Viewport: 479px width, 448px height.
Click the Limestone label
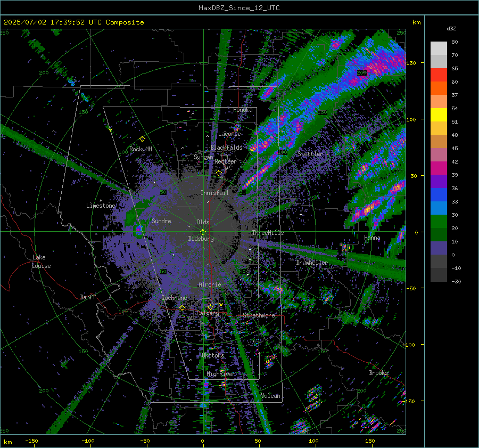101,206
